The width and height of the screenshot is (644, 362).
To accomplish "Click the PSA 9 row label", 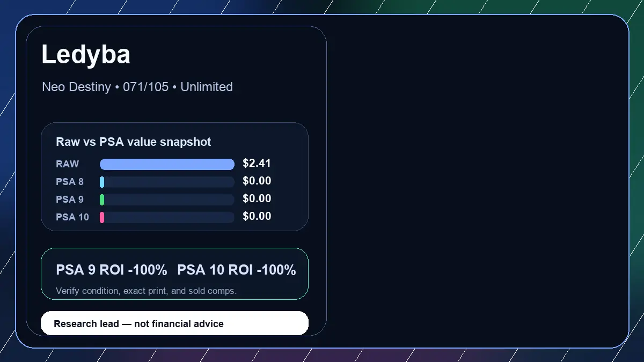I will coord(70,200).
